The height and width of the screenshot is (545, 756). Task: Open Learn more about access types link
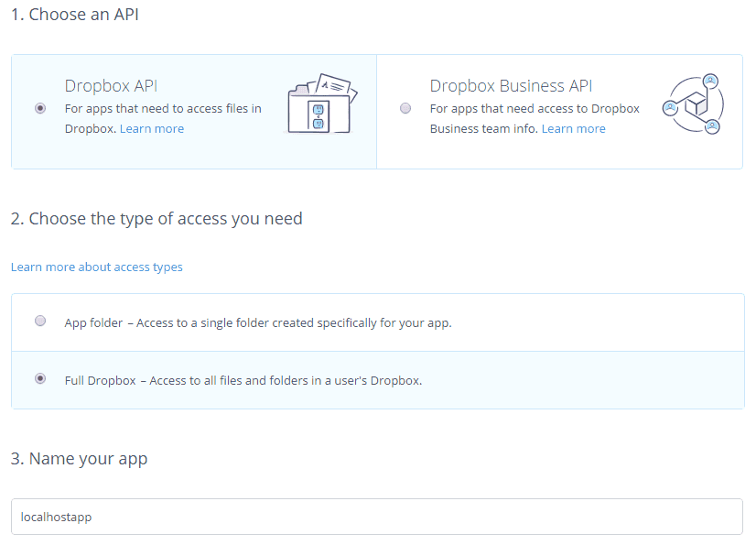click(96, 267)
